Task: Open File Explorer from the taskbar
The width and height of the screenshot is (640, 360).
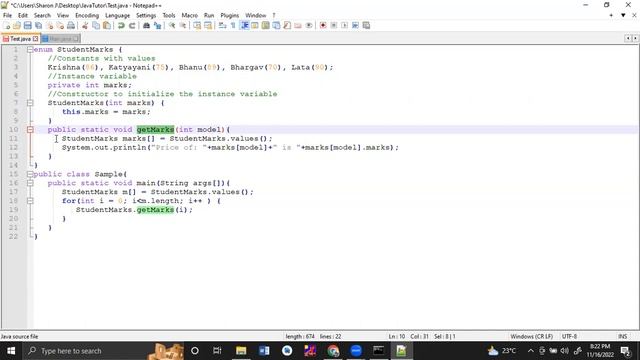Action: point(241,351)
